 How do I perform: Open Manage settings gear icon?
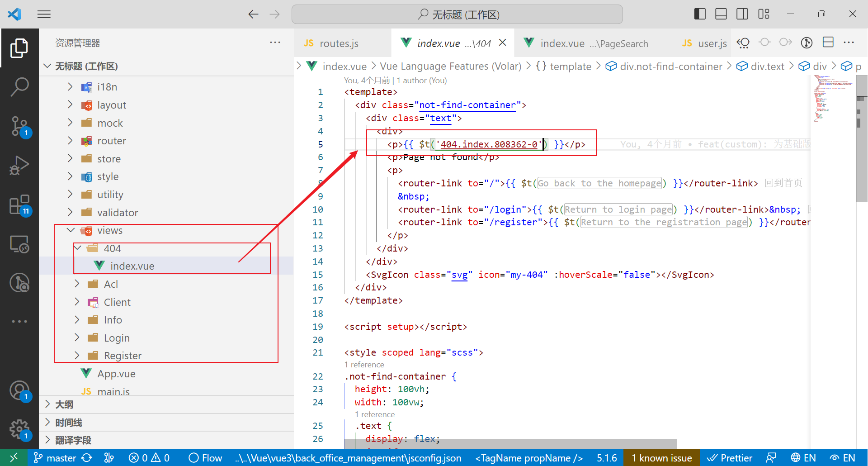(x=20, y=430)
